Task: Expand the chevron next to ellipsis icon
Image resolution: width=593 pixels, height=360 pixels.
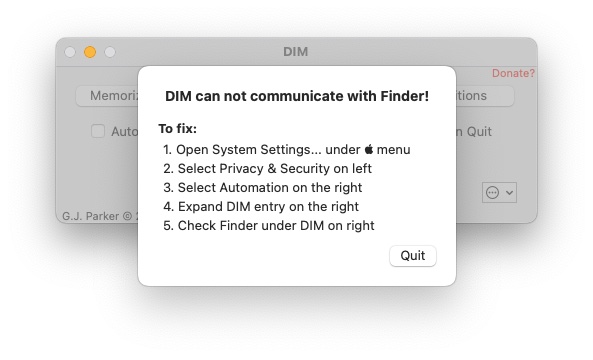Action: click(509, 193)
